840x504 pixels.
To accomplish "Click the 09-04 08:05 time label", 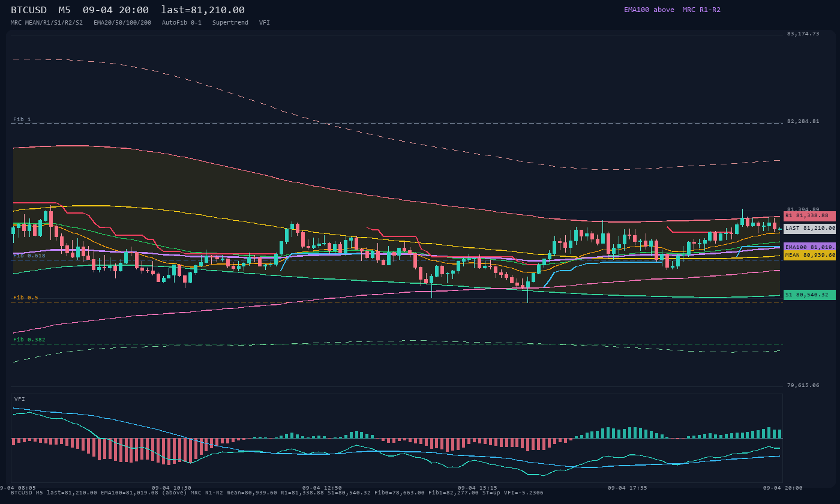I will pyautogui.click(x=18, y=488).
